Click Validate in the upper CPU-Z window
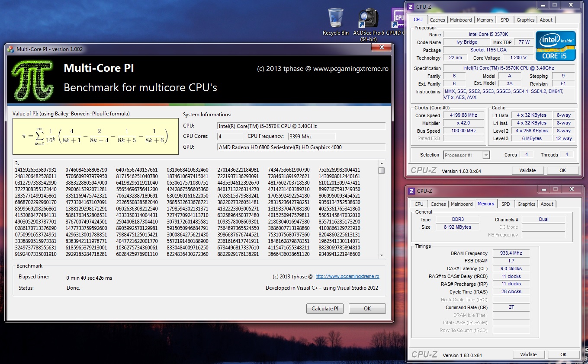The height and width of the screenshot is (364, 588). click(x=527, y=170)
